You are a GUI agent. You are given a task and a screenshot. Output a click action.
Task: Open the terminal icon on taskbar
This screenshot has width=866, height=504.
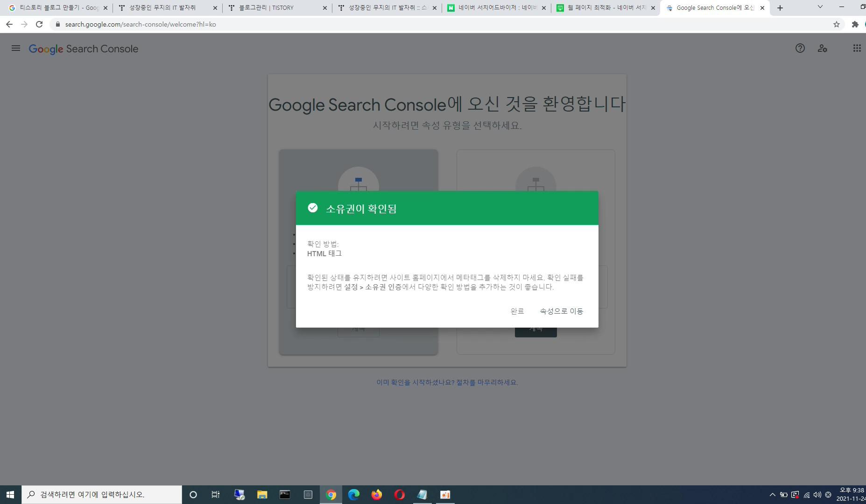(x=285, y=495)
